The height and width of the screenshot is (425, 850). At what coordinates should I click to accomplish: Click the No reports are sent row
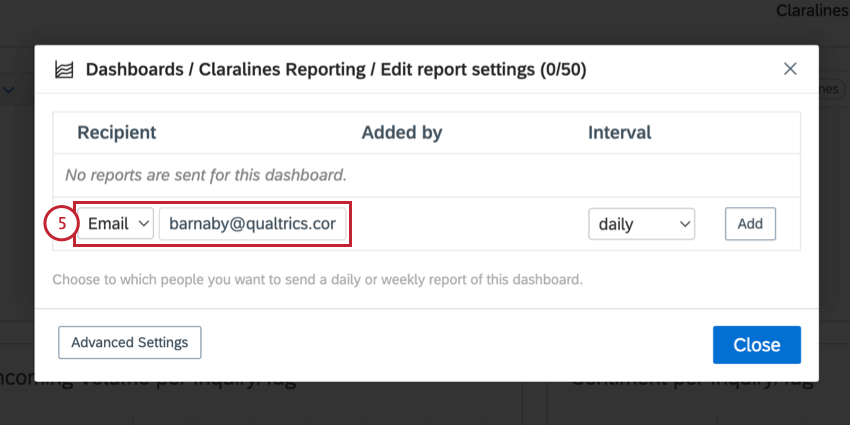(426, 175)
